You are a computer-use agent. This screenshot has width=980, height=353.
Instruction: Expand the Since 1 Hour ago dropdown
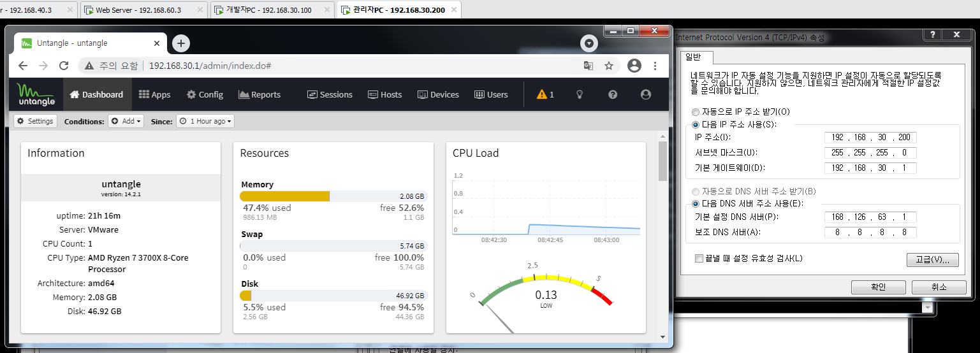205,121
